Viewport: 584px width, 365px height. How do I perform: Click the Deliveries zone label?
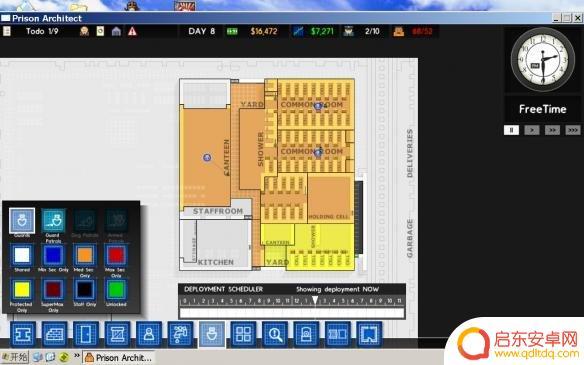click(x=410, y=153)
